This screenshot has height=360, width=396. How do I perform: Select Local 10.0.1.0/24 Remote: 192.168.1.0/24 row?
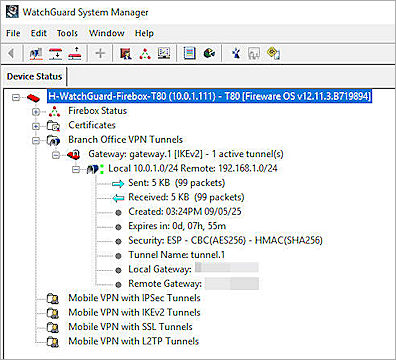(193, 168)
